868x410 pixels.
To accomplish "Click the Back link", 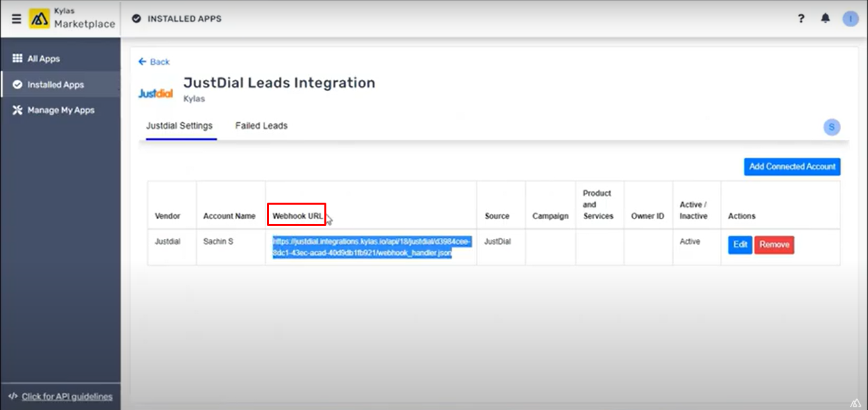I will 154,61.
